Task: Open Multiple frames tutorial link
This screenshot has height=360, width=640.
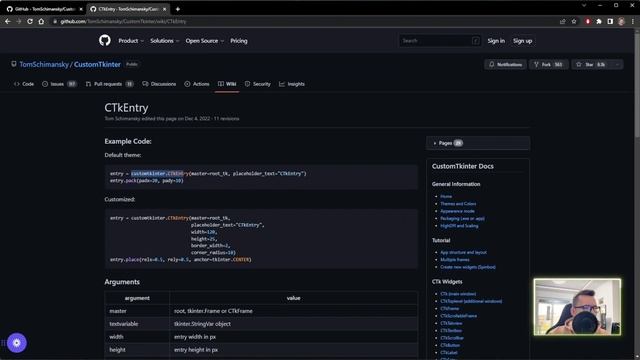Action: 455,260
